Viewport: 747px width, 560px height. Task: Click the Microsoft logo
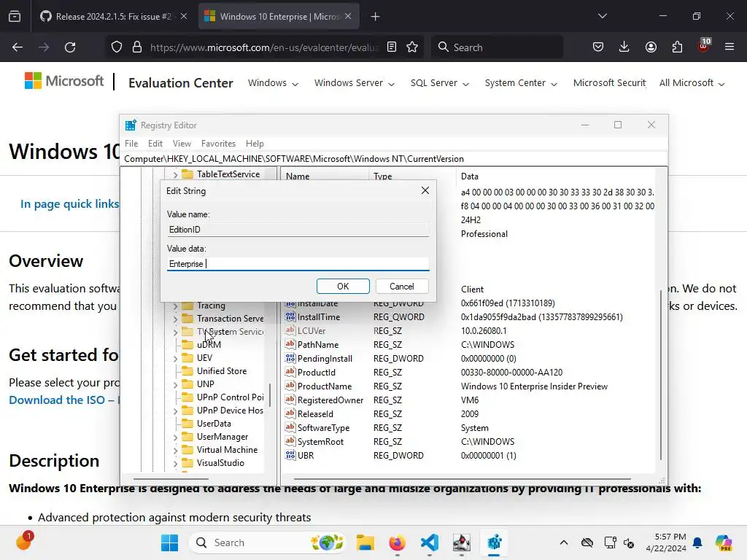(64, 81)
